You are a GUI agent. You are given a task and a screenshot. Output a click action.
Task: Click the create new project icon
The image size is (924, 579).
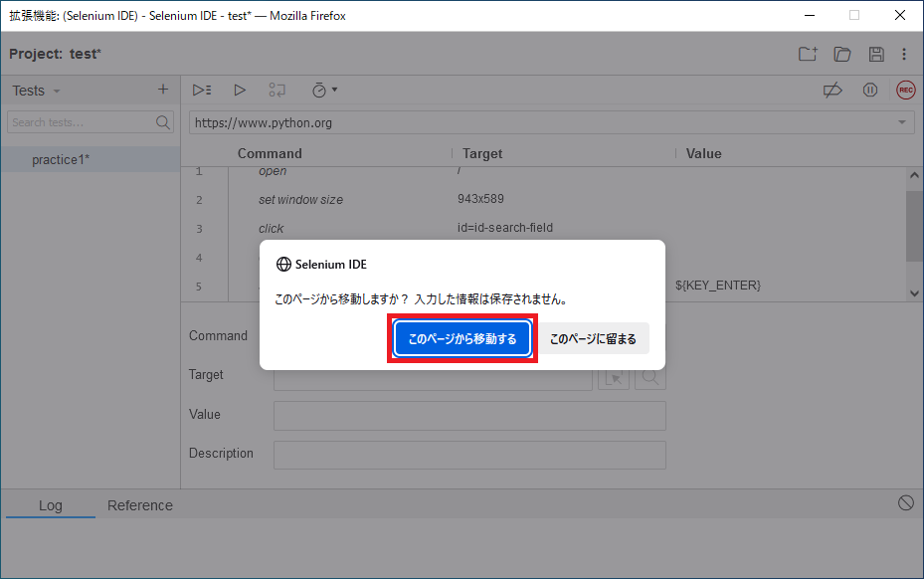point(808,55)
